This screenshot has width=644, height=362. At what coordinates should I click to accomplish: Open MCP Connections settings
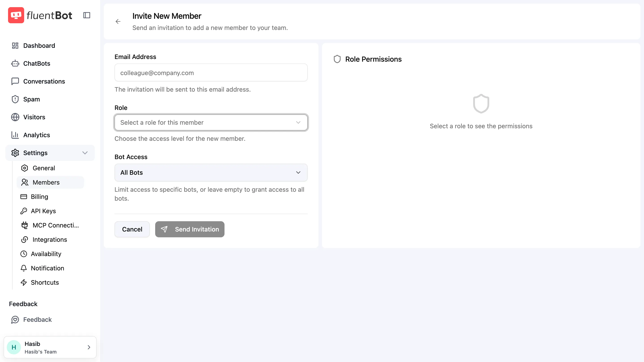[50, 225]
